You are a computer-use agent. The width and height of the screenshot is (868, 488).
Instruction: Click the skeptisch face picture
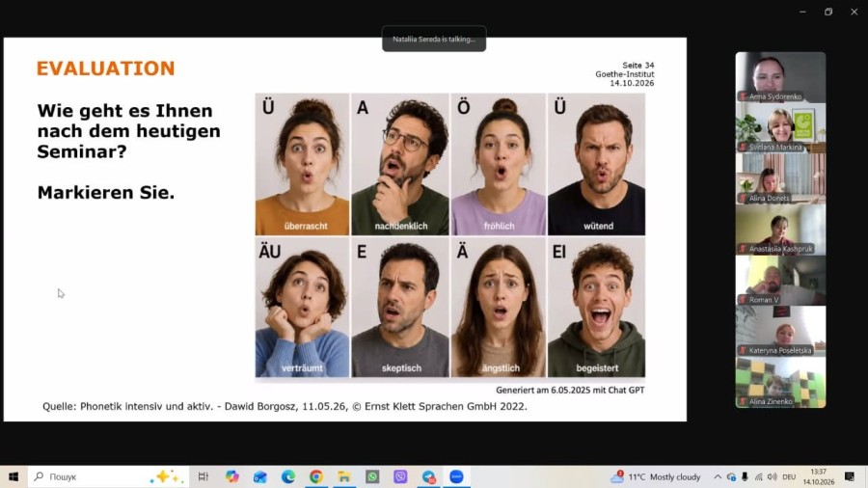click(400, 308)
